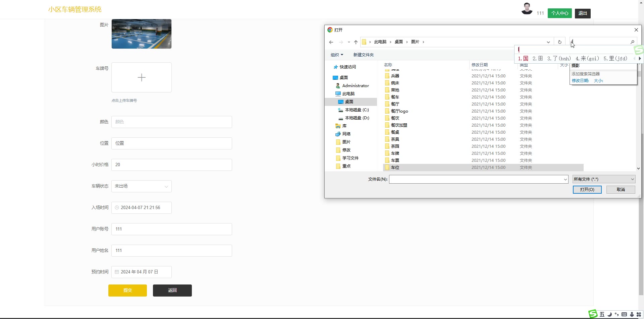This screenshot has width=644, height=319.
Task: Open recent locations dropdown next to the forward arrow
Action: tap(349, 42)
